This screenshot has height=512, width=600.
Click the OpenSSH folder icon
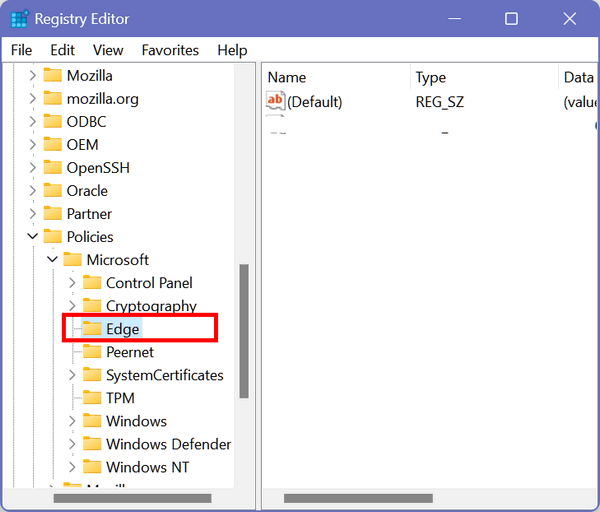pyautogui.click(x=52, y=167)
